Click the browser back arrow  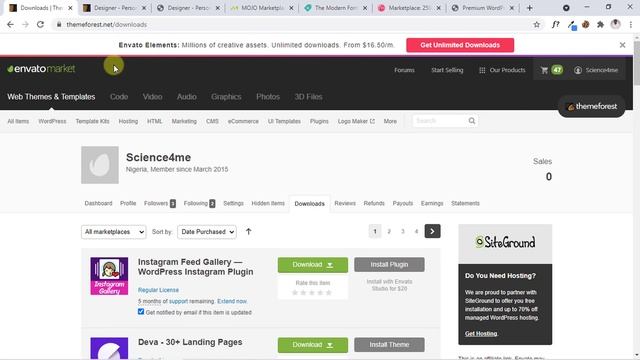click(10, 24)
